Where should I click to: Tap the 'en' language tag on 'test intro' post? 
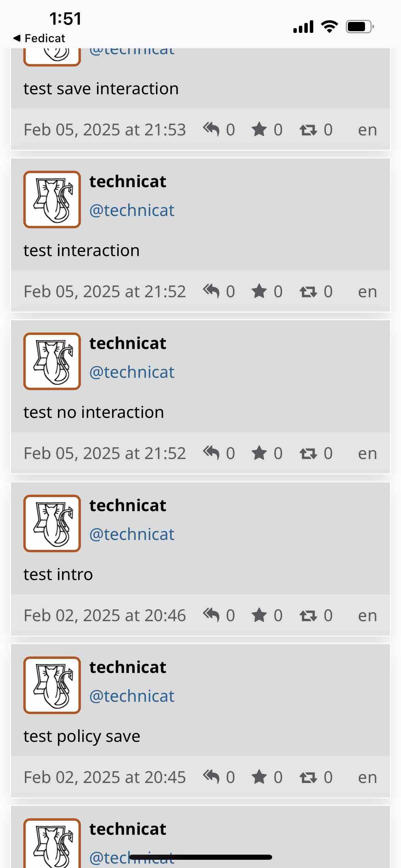(x=367, y=615)
